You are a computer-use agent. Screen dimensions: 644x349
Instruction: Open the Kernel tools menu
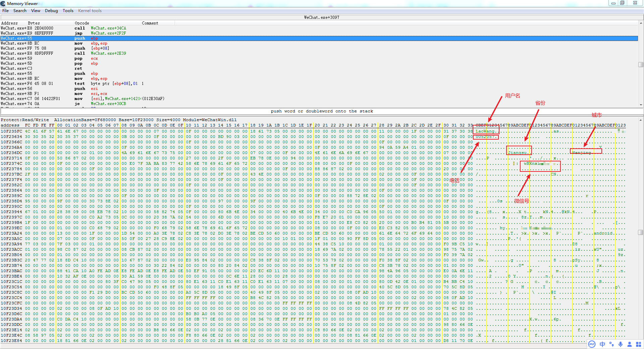click(90, 11)
